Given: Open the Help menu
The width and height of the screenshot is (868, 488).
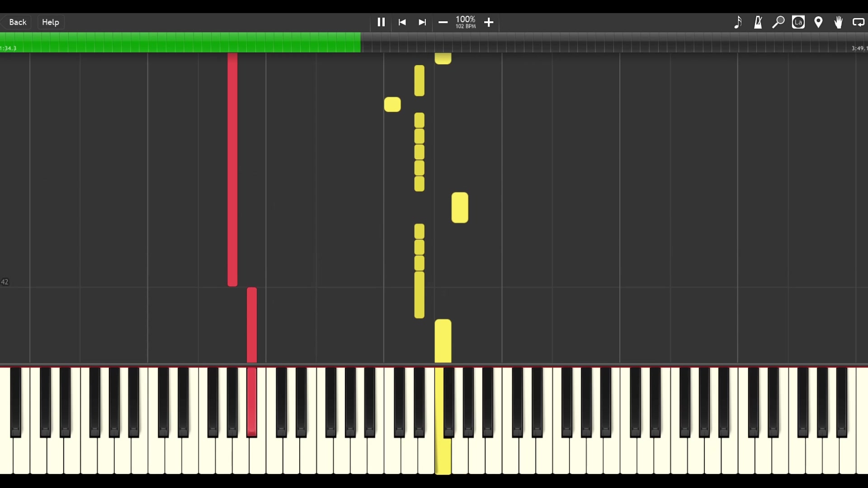Looking at the screenshot, I should [x=51, y=22].
